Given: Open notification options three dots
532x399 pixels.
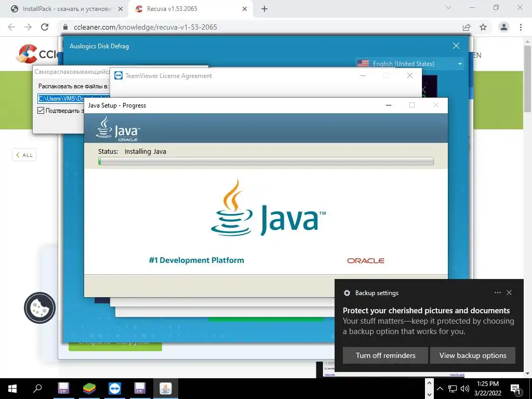Looking at the screenshot, I should [x=497, y=292].
